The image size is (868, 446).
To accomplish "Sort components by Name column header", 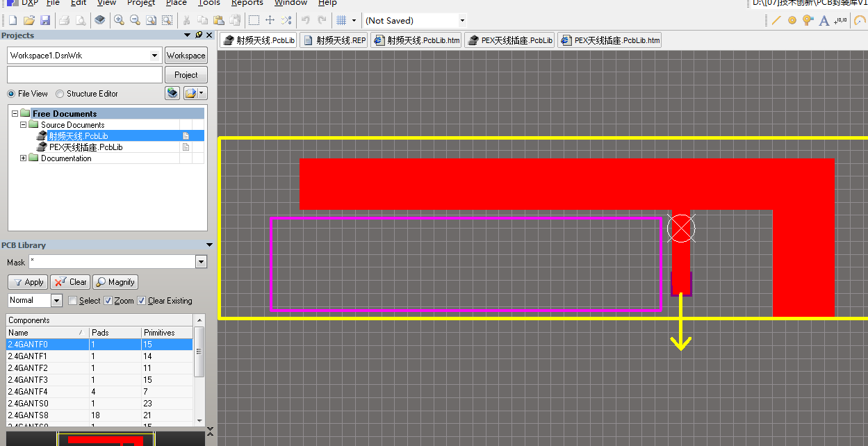I will coord(47,333).
